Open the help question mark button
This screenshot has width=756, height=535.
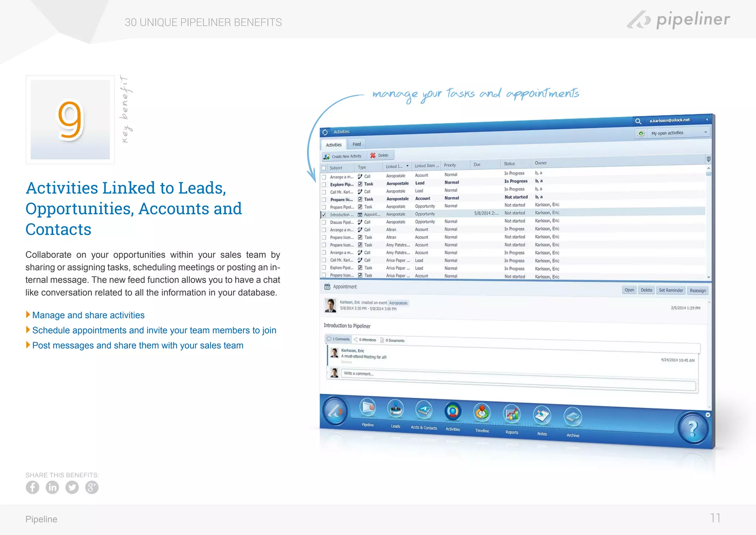(x=693, y=429)
